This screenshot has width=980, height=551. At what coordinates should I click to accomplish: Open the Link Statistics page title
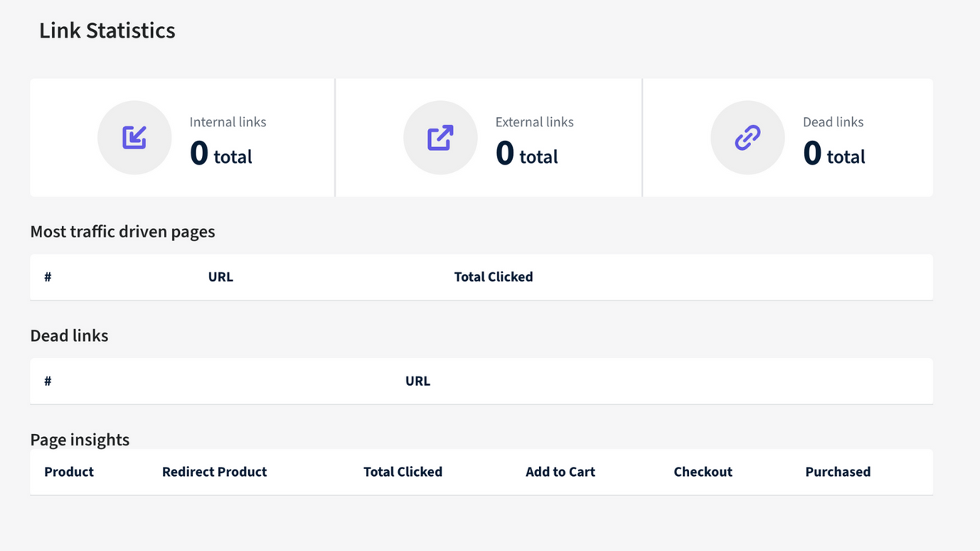tap(107, 31)
